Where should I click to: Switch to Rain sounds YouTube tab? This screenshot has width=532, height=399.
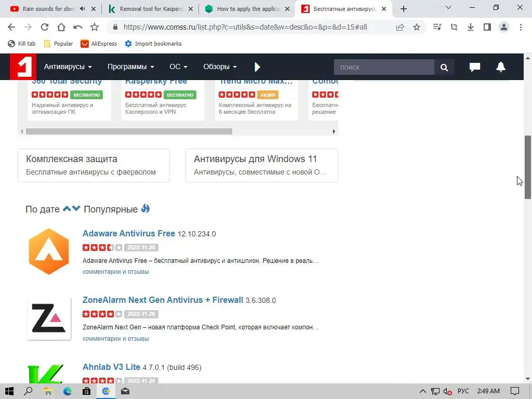coord(47,9)
